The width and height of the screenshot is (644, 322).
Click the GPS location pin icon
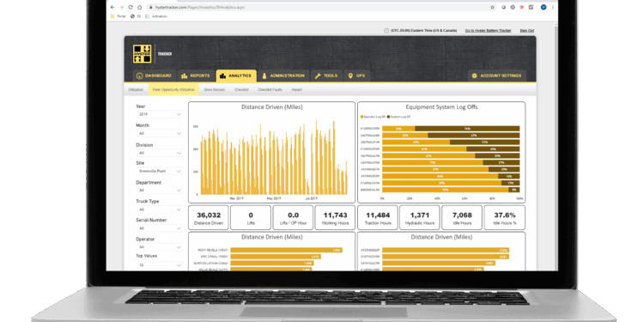(350, 76)
